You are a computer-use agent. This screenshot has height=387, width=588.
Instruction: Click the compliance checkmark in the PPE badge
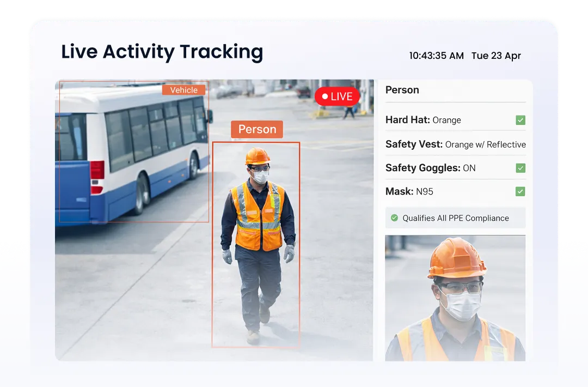click(x=394, y=217)
